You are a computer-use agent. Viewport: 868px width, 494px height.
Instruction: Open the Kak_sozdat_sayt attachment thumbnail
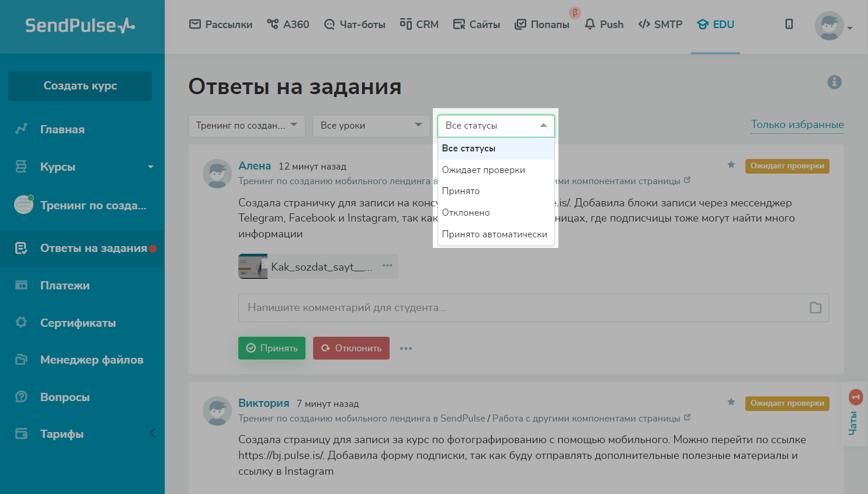click(x=253, y=267)
